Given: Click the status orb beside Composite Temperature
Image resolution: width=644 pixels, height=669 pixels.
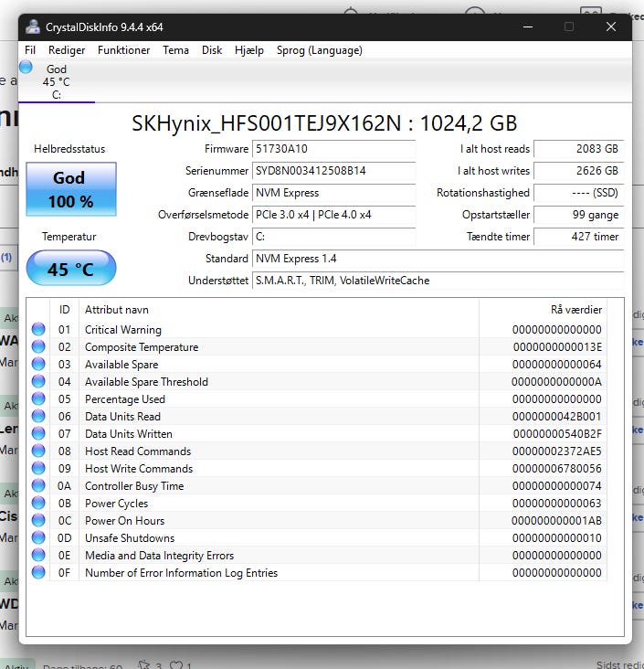Looking at the screenshot, I should click(38, 347).
